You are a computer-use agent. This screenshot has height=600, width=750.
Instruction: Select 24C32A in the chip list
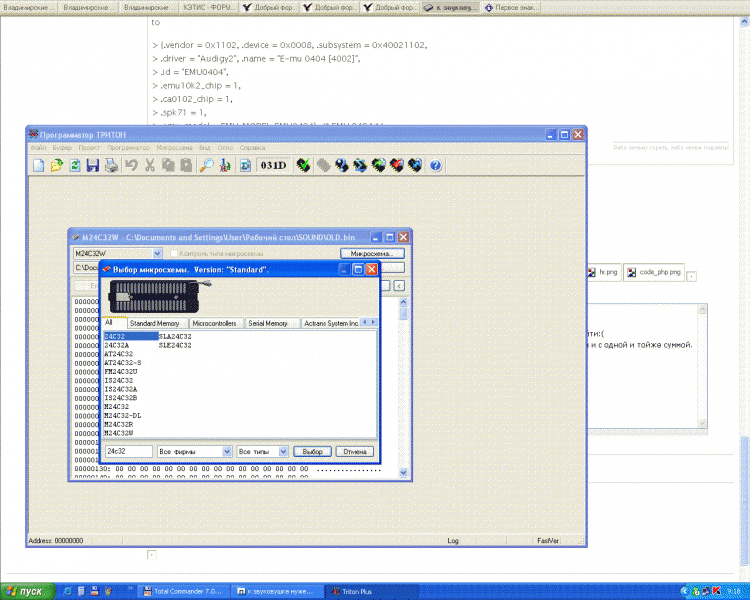(x=117, y=345)
